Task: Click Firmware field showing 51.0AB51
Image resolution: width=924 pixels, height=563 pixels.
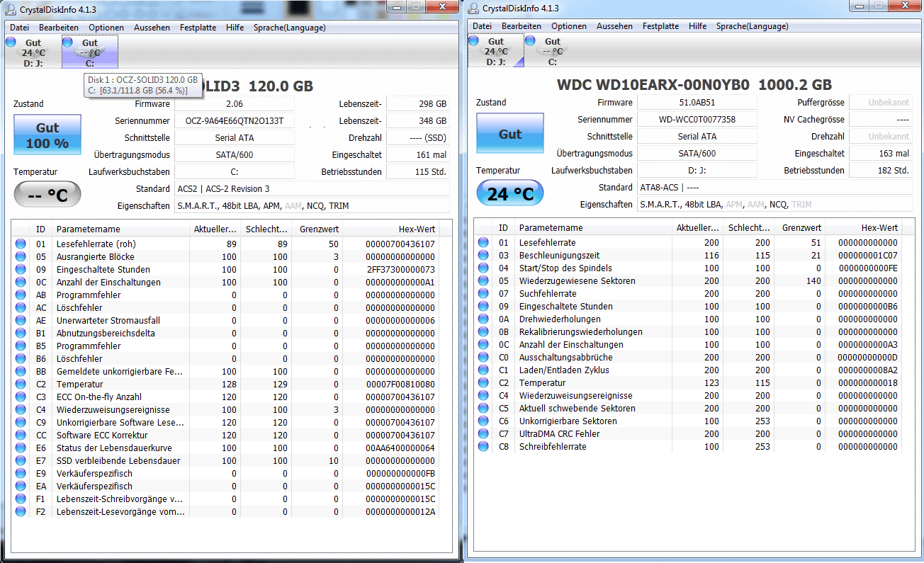Action: coord(697,103)
